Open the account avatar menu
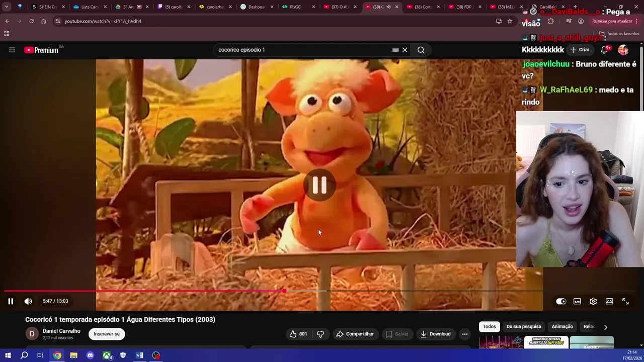 [623, 50]
